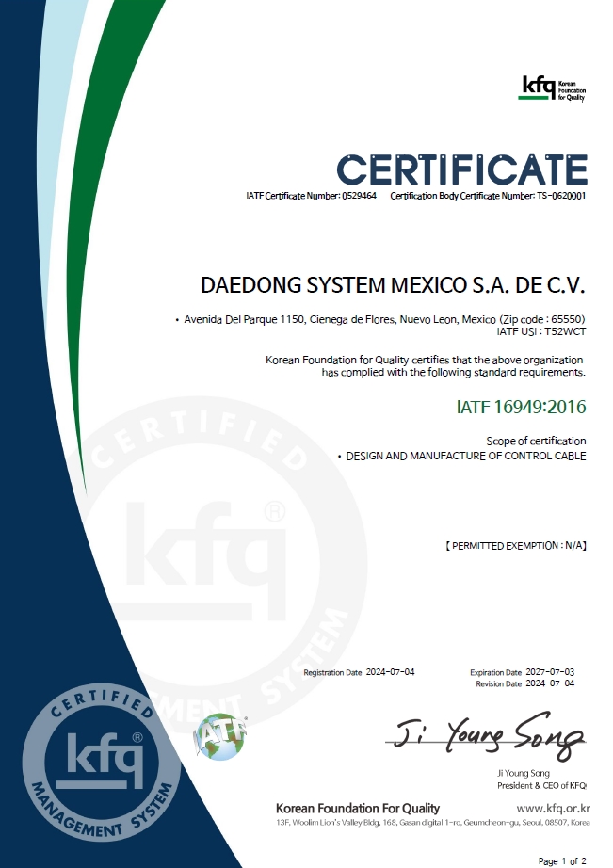Screen dimensions: 613x868
Task: Click the Korean Foundation For Quality footer name
Action: pos(358,808)
